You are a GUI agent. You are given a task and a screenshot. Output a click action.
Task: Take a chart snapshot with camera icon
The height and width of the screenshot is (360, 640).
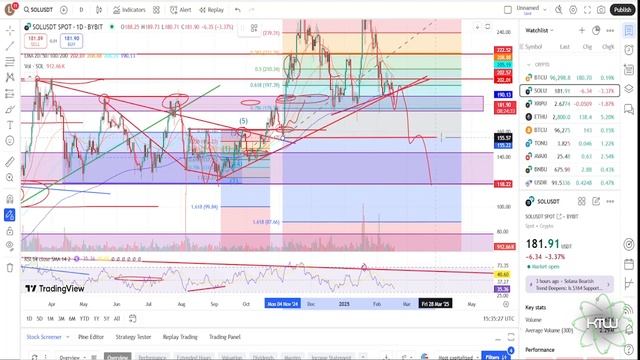coord(601,9)
